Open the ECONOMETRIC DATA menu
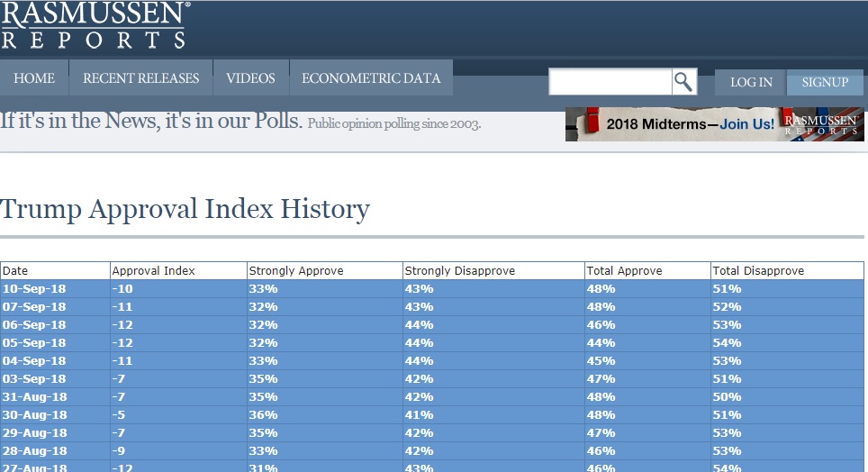This screenshot has height=472, width=868. [x=371, y=78]
